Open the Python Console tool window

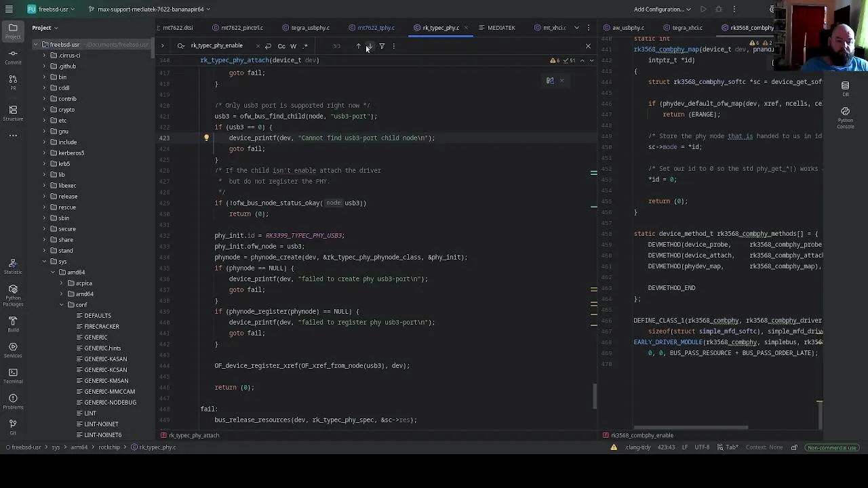pos(845,117)
